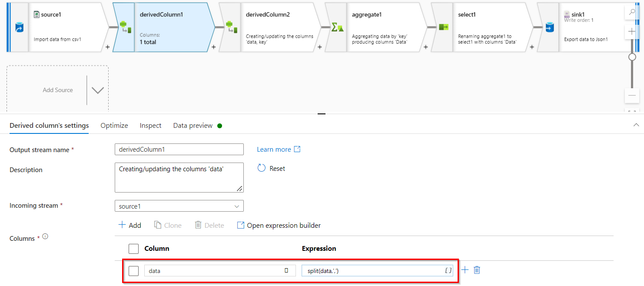This screenshot has height=286, width=644.
Task: Add a transformation after derivedColumn1 via plus
Action: (x=213, y=47)
